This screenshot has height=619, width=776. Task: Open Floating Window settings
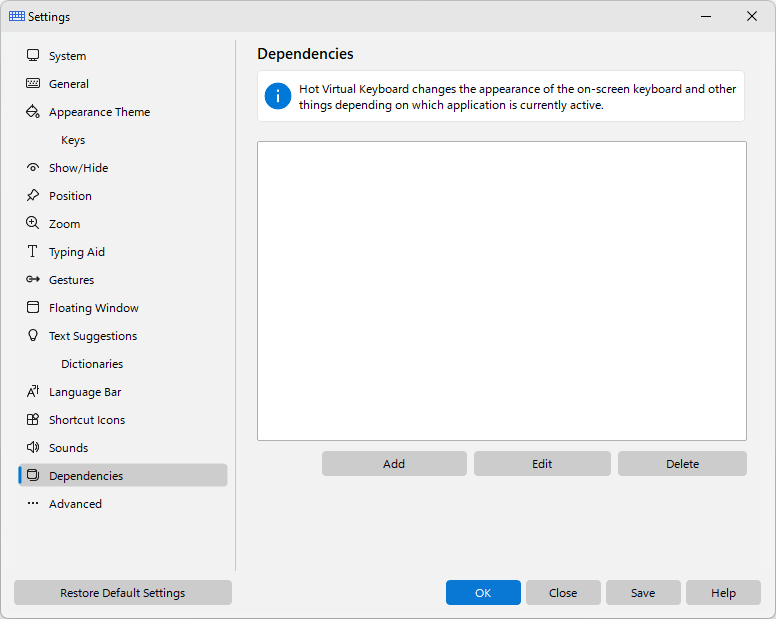pyautogui.click(x=123, y=308)
